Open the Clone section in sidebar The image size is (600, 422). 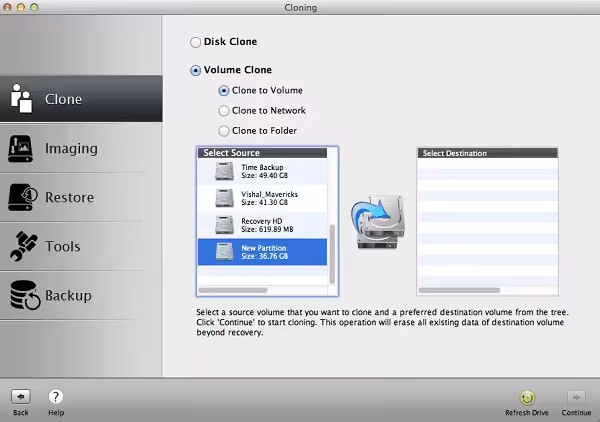pyautogui.click(x=81, y=99)
